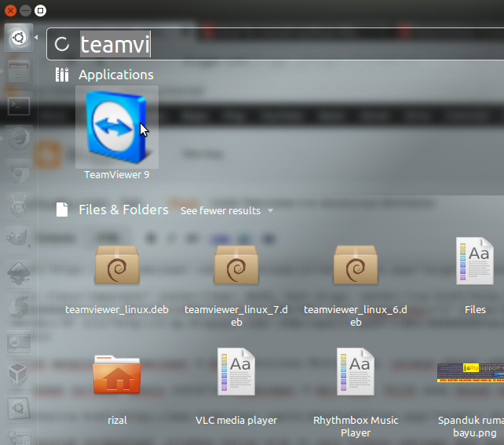
Task: Launch the TeamViewer 9 application
Action: click(117, 127)
